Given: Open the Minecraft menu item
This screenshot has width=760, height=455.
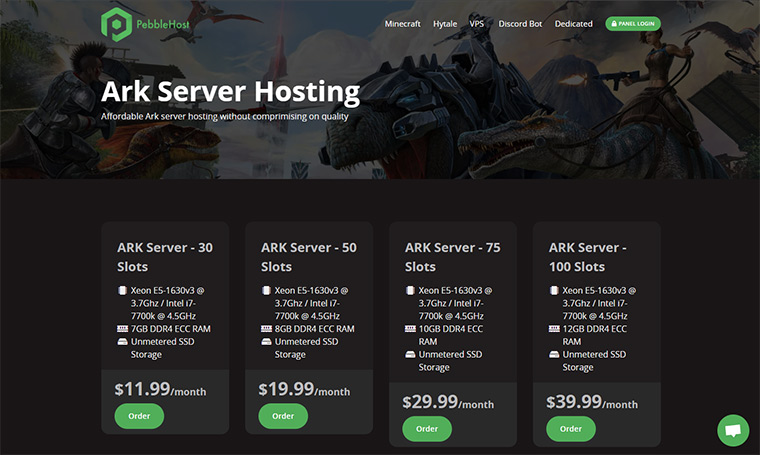Looking at the screenshot, I should (402, 24).
